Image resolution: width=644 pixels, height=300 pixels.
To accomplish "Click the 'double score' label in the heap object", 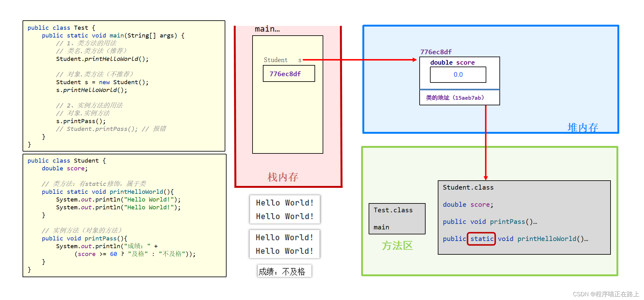I will (452, 62).
